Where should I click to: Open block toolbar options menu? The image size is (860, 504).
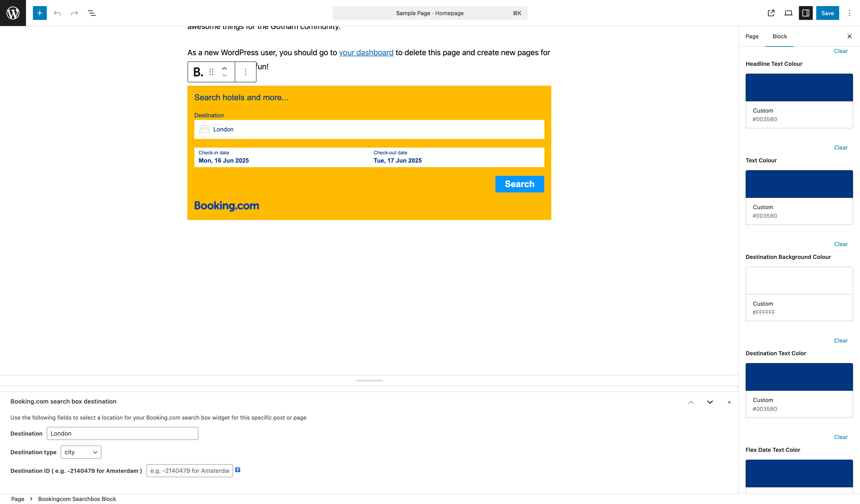[x=245, y=72]
